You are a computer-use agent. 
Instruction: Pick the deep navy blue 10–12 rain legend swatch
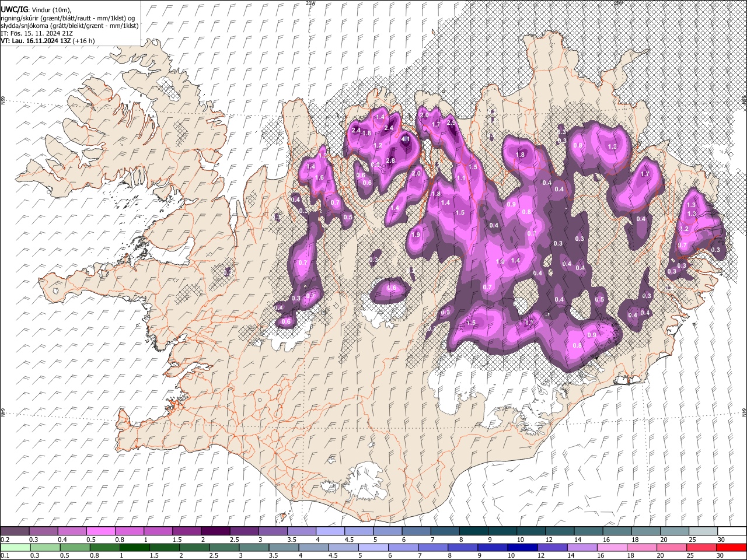point(522,547)
